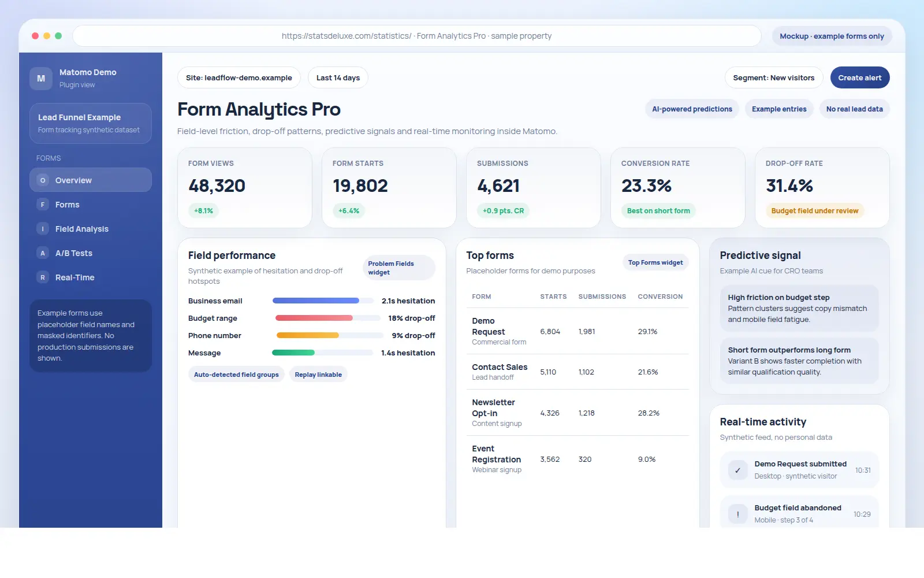Change the Last 14 days date range
The height and width of the screenshot is (578, 924).
(x=337, y=77)
